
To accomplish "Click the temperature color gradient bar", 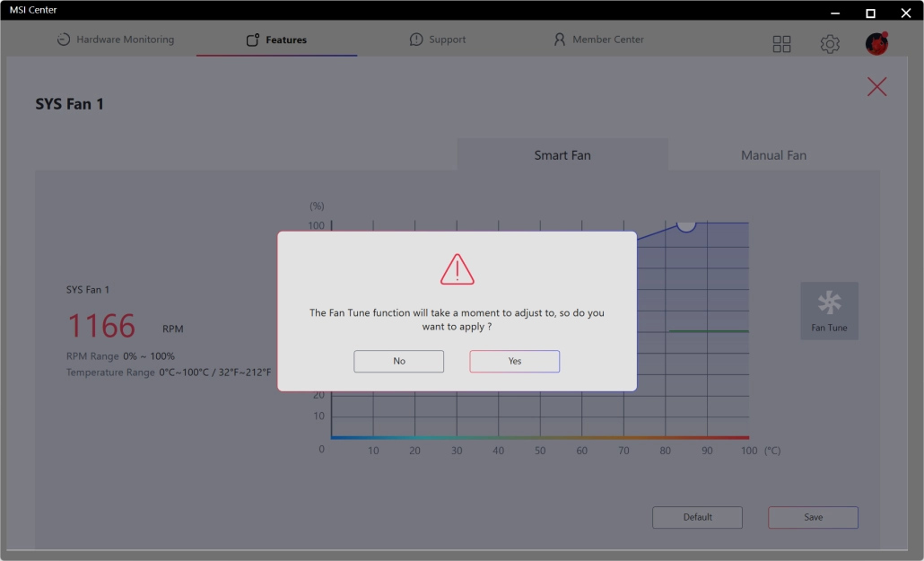I will (x=540, y=438).
